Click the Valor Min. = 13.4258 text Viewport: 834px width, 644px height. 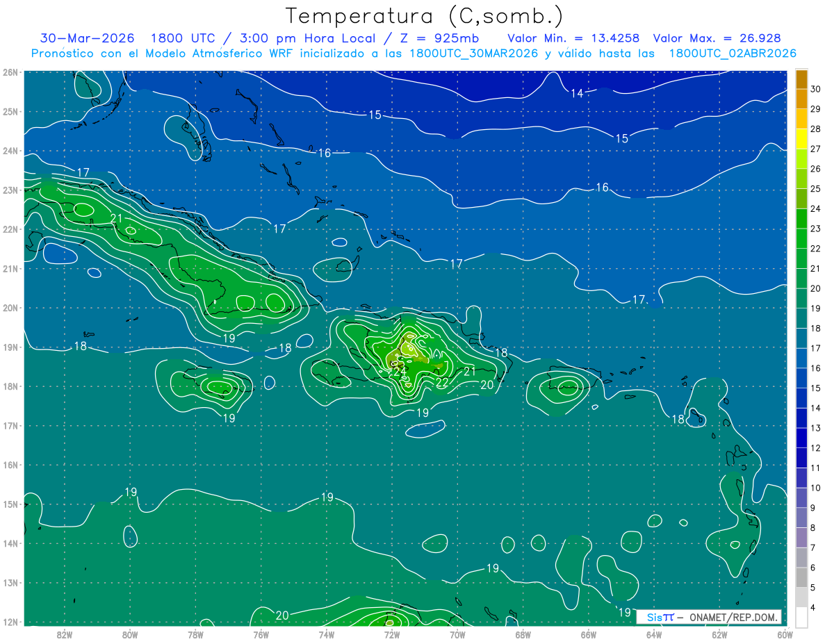(573, 38)
